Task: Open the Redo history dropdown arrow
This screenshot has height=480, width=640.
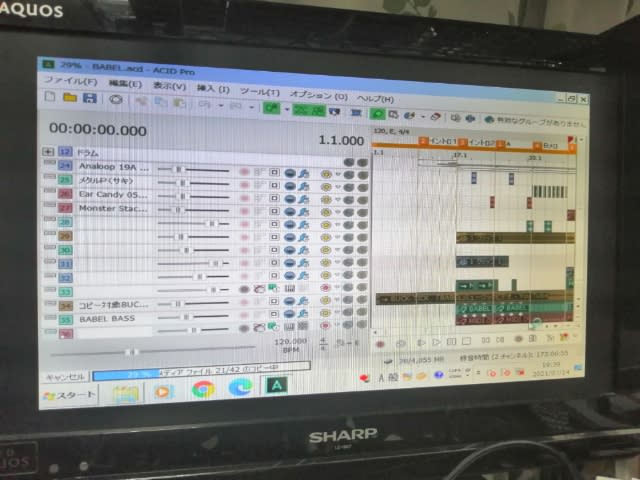Action: coord(252,107)
